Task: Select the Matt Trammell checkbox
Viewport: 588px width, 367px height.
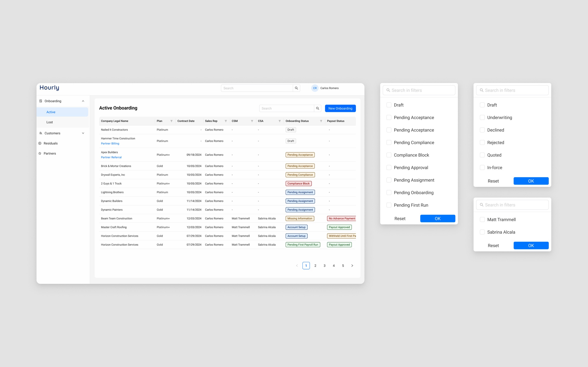Action: (482, 220)
